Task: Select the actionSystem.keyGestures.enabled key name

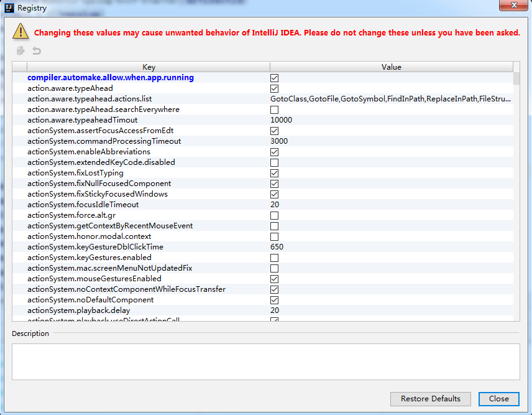Action: point(89,258)
